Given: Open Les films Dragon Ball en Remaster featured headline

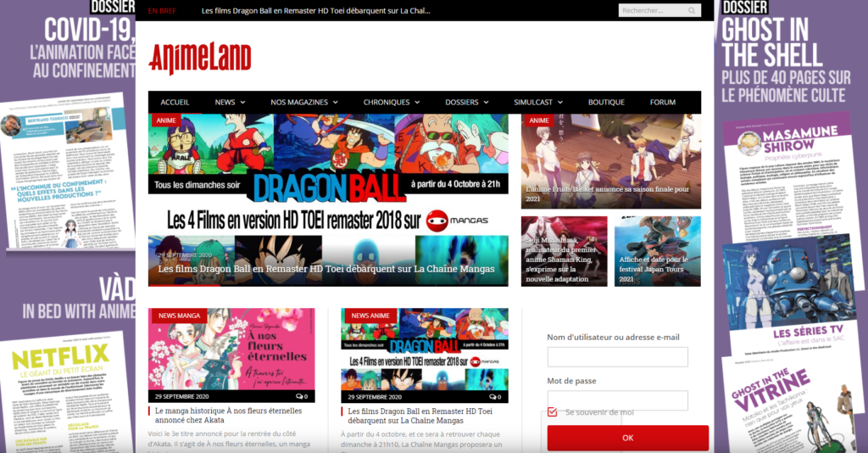Looking at the screenshot, I should [326, 269].
